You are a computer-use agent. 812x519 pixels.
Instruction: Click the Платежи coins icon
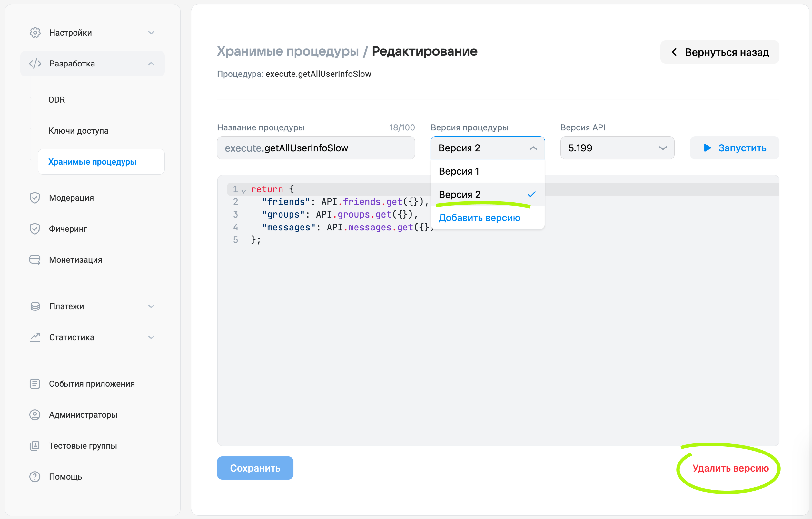35,306
